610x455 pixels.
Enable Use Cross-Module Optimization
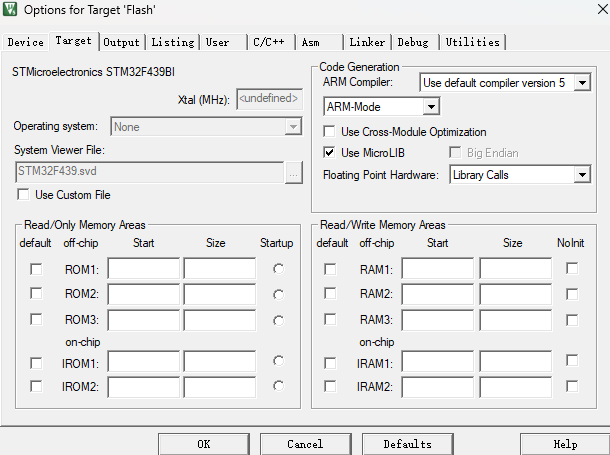(329, 131)
